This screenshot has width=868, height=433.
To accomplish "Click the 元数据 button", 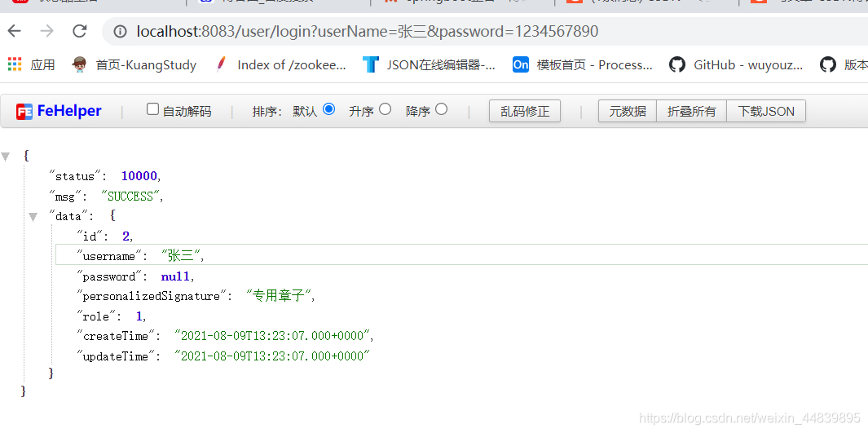I will tap(628, 111).
